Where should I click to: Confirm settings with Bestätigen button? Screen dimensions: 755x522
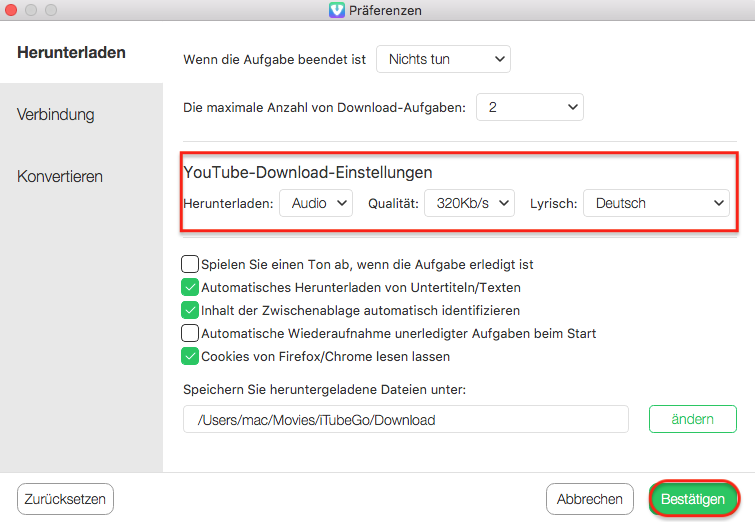(693, 499)
